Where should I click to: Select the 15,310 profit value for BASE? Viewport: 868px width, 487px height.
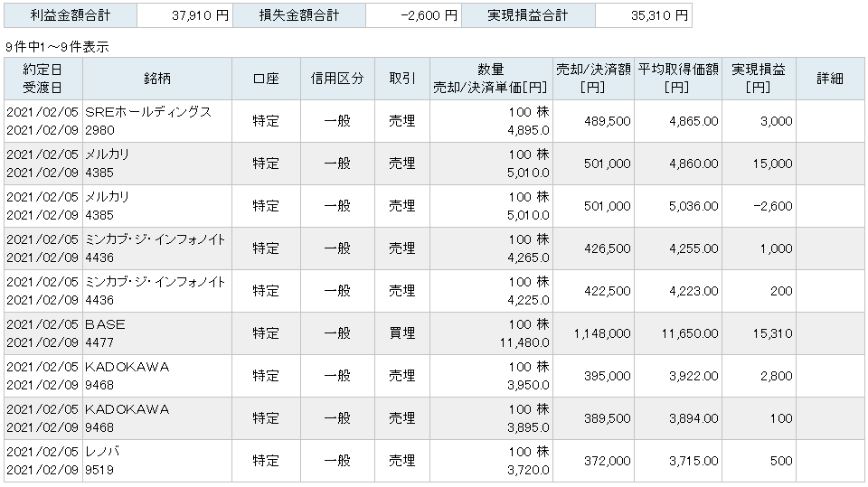point(773,333)
